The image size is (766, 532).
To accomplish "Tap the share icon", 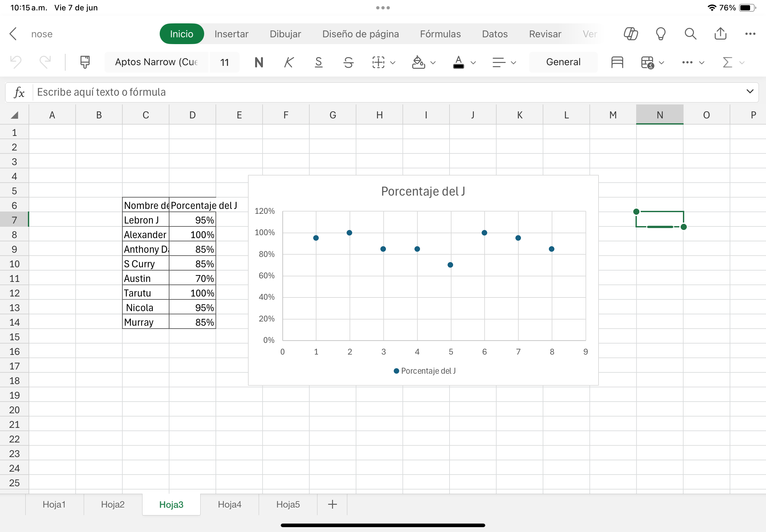I will tap(720, 34).
